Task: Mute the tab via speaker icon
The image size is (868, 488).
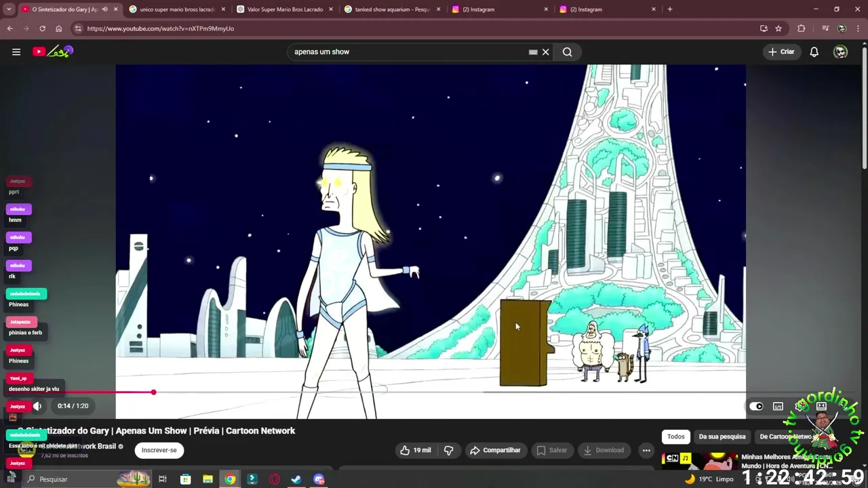Action: (x=104, y=9)
